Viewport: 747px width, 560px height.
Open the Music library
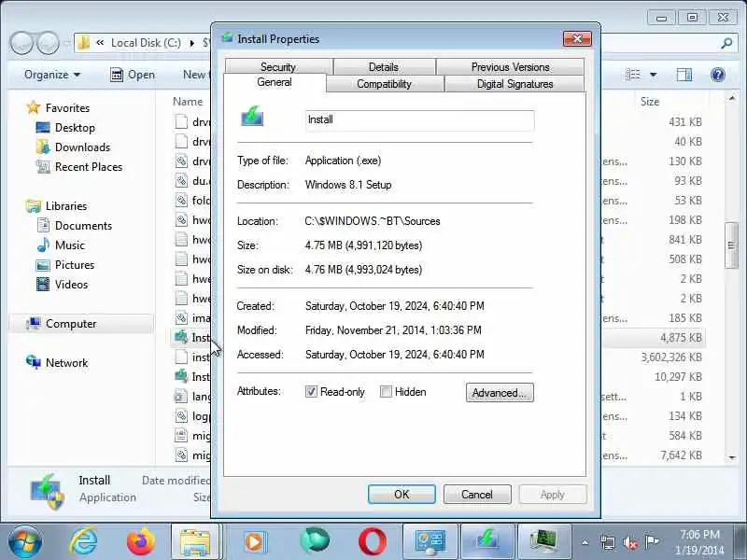[x=69, y=245]
